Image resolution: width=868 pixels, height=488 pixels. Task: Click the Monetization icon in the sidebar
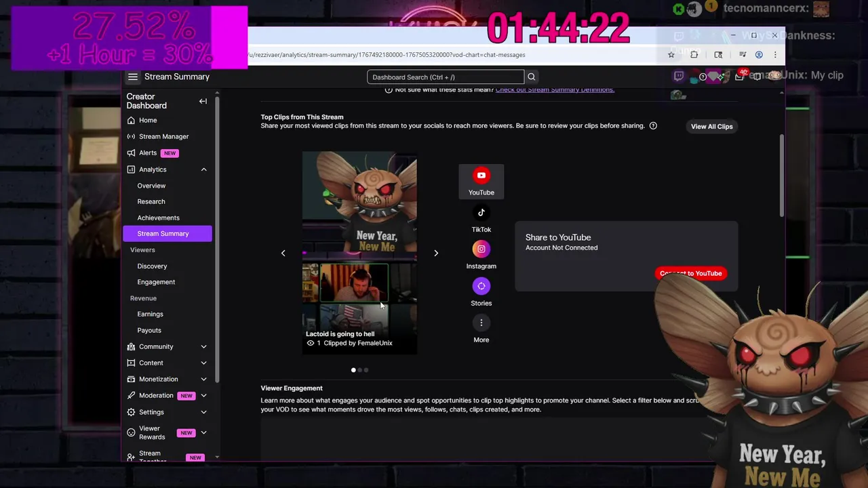point(132,379)
